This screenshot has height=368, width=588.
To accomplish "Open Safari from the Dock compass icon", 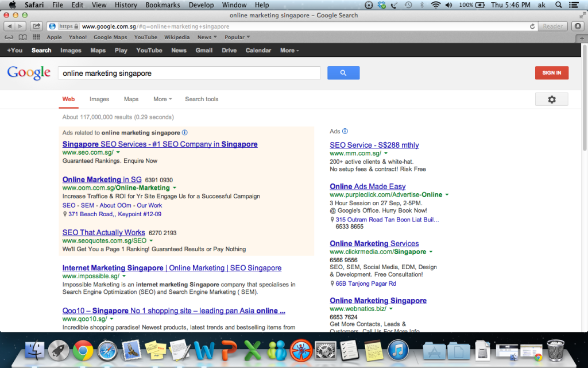I will click(x=107, y=350).
